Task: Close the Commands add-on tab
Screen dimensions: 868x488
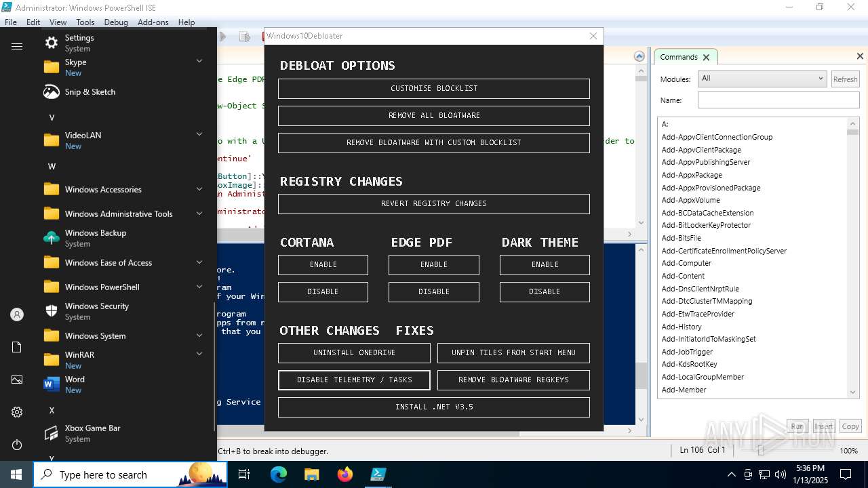Action: 706,57
